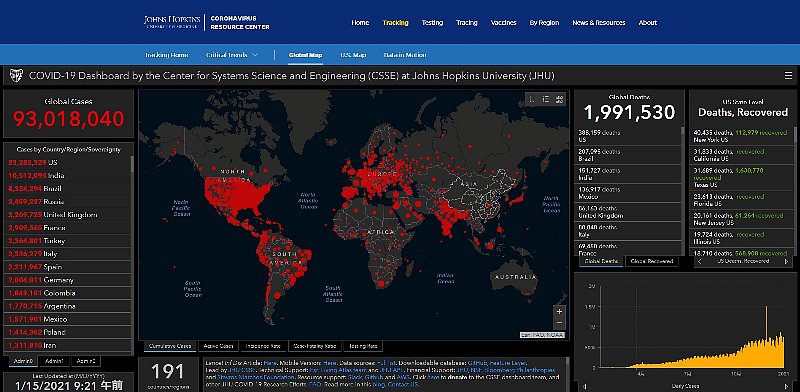
Task: Go to previous US state-level panel
Action: [699, 261]
